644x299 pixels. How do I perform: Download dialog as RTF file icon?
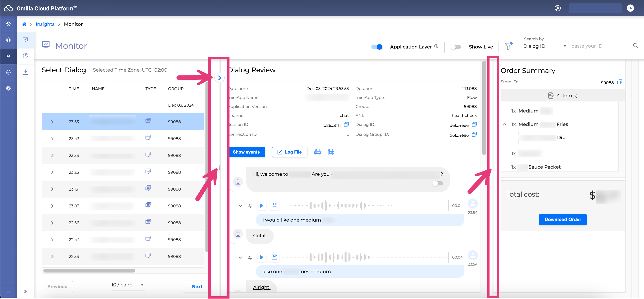(x=331, y=152)
